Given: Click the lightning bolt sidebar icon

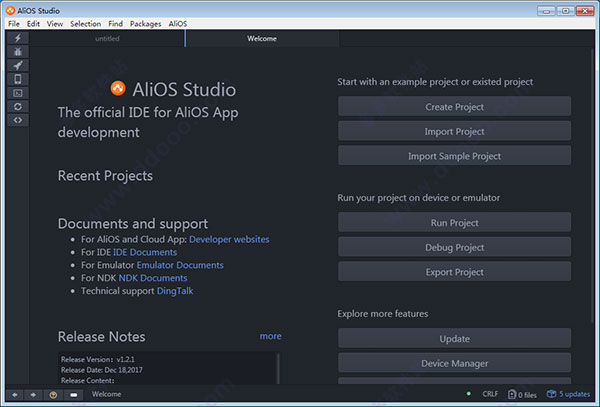Looking at the screenshot, I should click(x=18, y=38).
